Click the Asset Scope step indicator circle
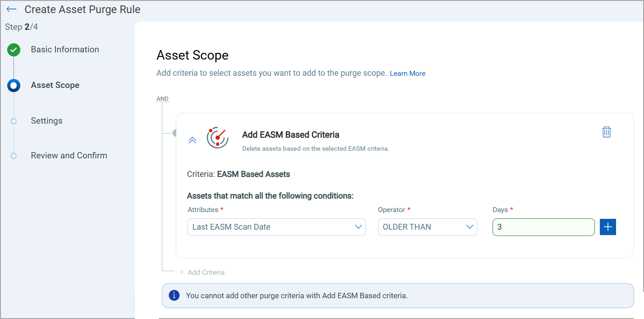This screenshot has height=319, width=644. pos(14,85)
